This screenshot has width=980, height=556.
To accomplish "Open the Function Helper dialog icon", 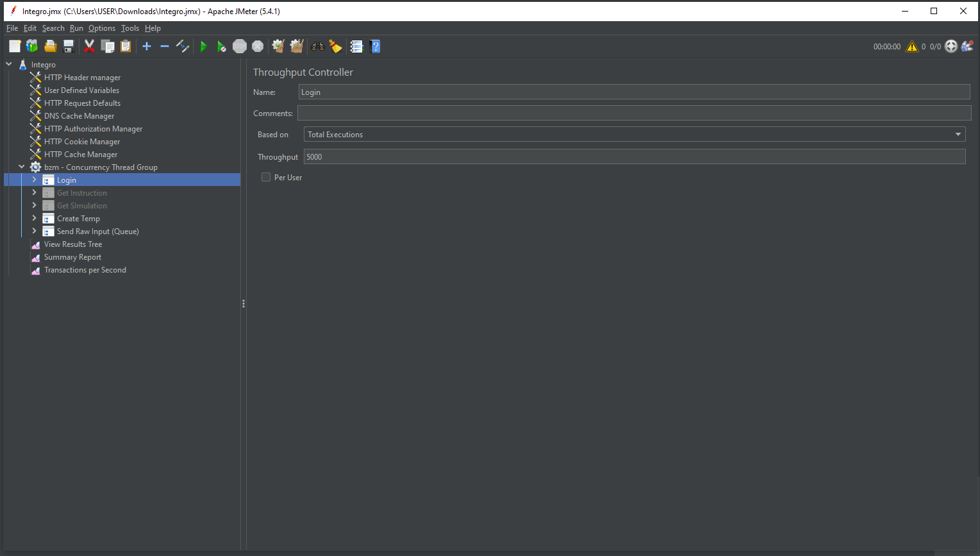I will click(x=357, y=46).
